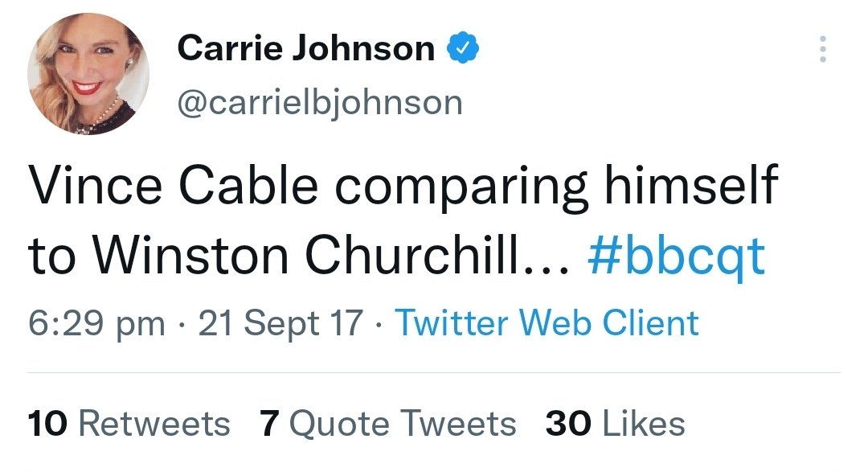Open the #bbcqt hashtag

click(x=677, y=257)
